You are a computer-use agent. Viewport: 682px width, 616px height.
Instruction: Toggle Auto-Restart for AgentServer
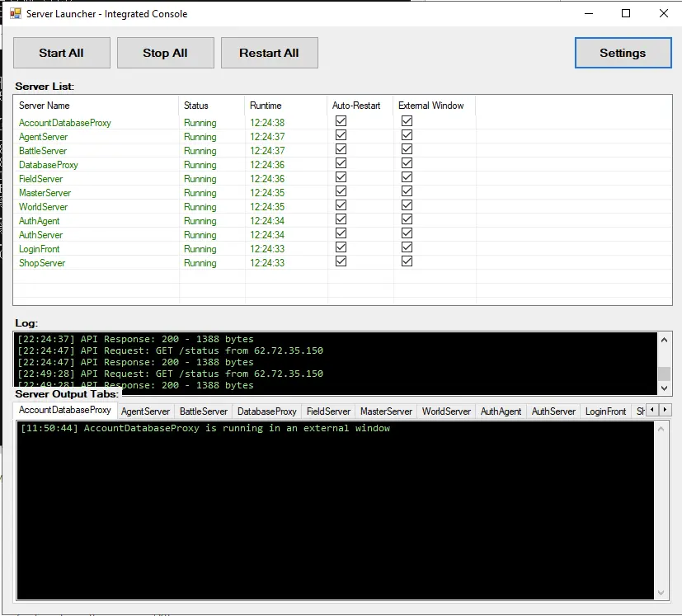(x=341, y=135)
